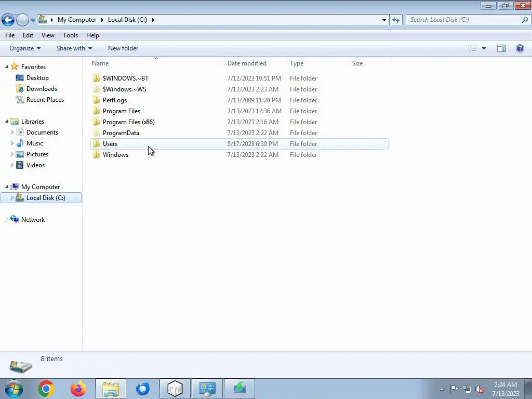Screen dimensions: 532x399
Task: Refresh the Local Disk (C:) view
Action: click(x=396, y=20)
